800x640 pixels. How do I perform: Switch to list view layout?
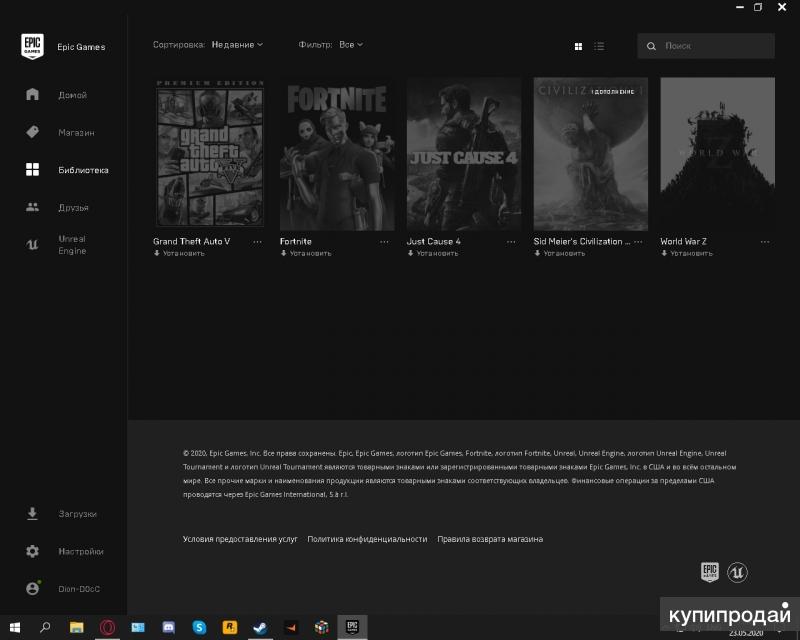[599, 46]
